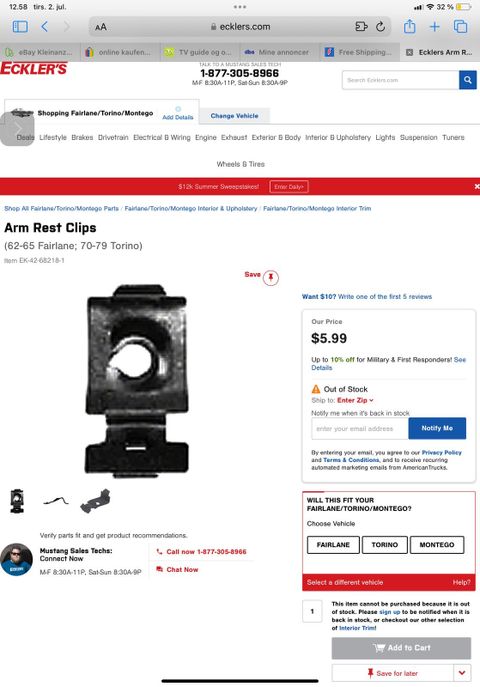Image resolution: width=480 pixels, height=687 pixels.
Task: Open Interior & Upholstery menu
Action: click(338, 137)
